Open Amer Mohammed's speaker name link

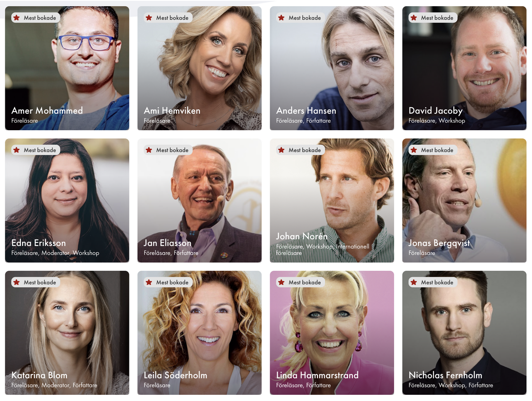(x=47, y=111)
